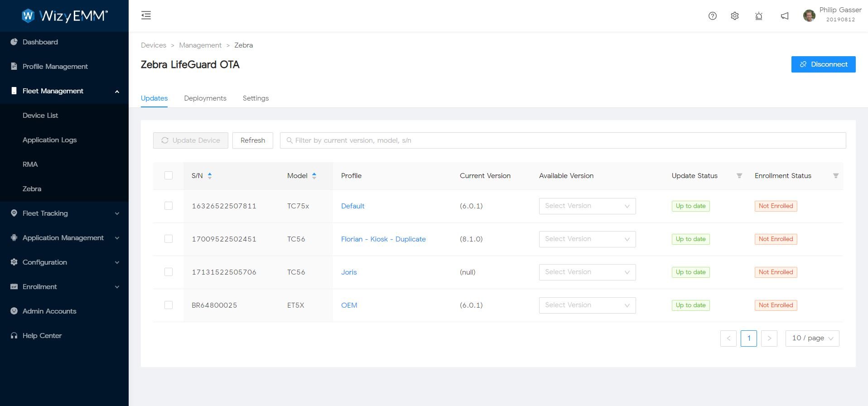Open the Default profile link
868x406 pixels.
352,206
